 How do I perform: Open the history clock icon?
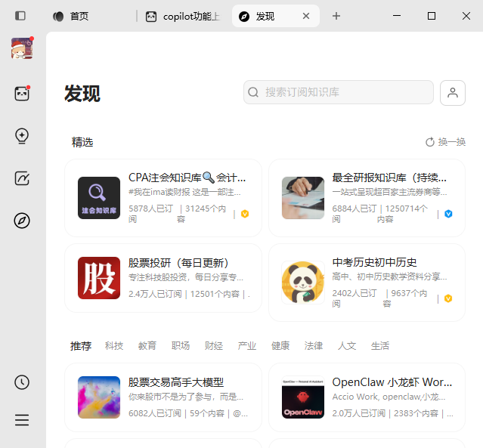point(22,382)
